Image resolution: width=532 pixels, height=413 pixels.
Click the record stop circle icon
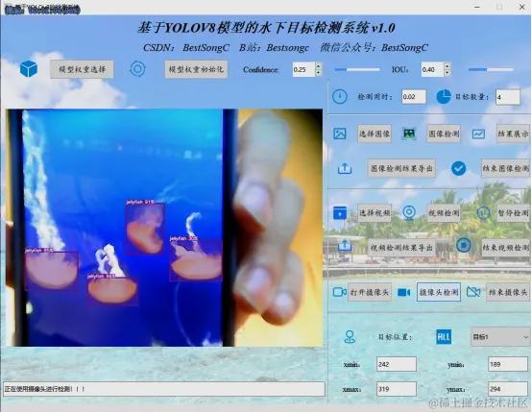tap(464, 245)
